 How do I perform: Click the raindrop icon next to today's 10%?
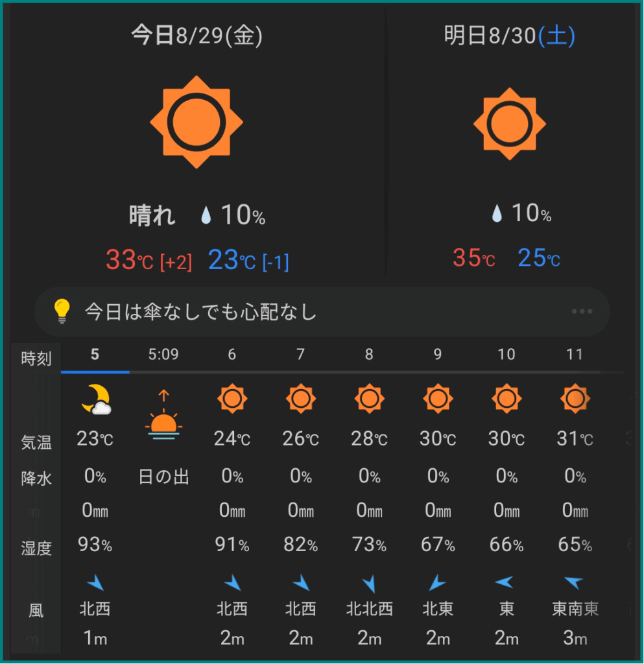[x=206, y=215]
